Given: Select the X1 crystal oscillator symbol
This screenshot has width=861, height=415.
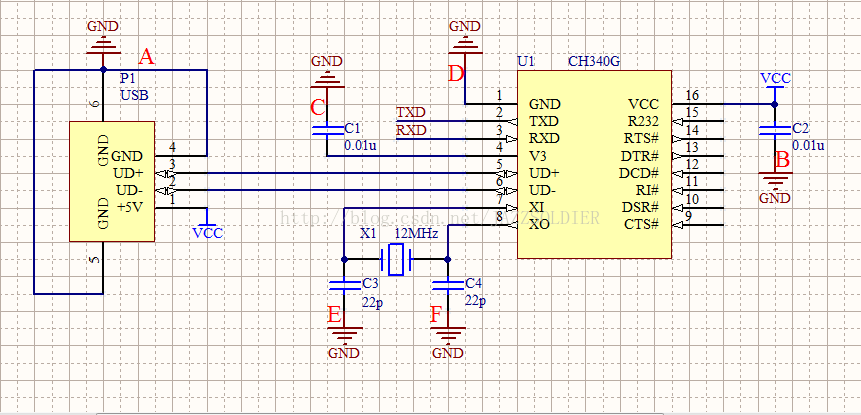Looking at the screenshot, I should (396, 259).
